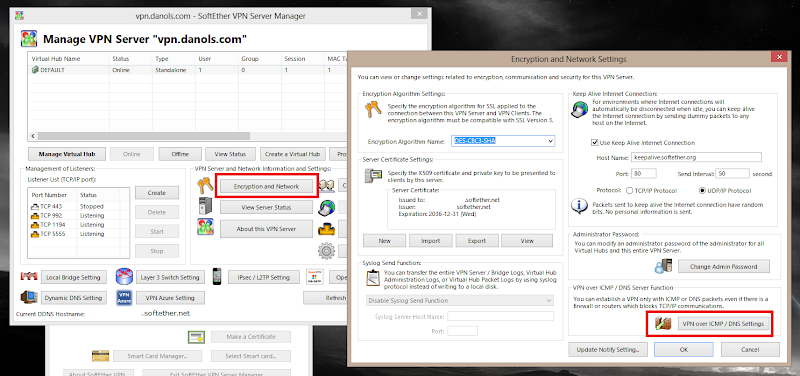Click the Encryption and Network button
Screen dimensions: 800x376
[x=266, y=186]
